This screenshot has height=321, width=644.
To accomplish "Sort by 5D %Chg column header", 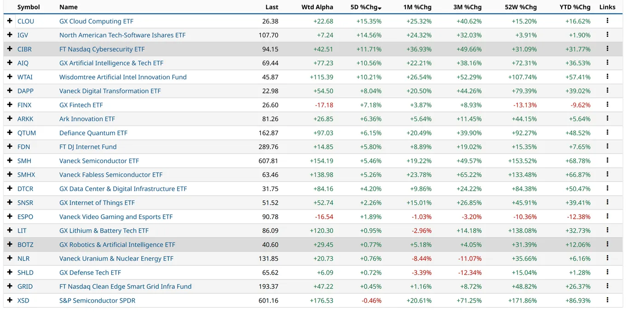I will [366, 7].
